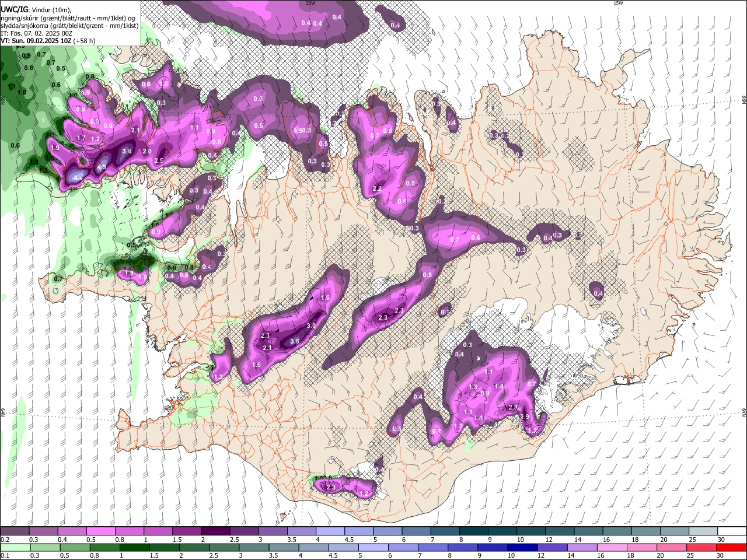Click the snow legend swatch between 1.5 and 2
Viewport: 747px width, 560px height.
point(187,531)
